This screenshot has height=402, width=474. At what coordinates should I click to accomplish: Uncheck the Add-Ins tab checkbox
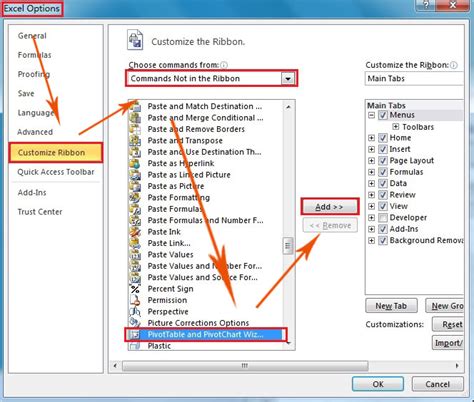tap(383, 229)
